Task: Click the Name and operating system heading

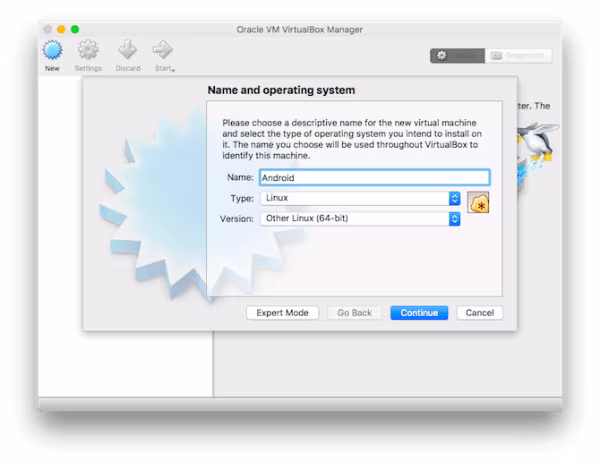Action: point(281,90)
